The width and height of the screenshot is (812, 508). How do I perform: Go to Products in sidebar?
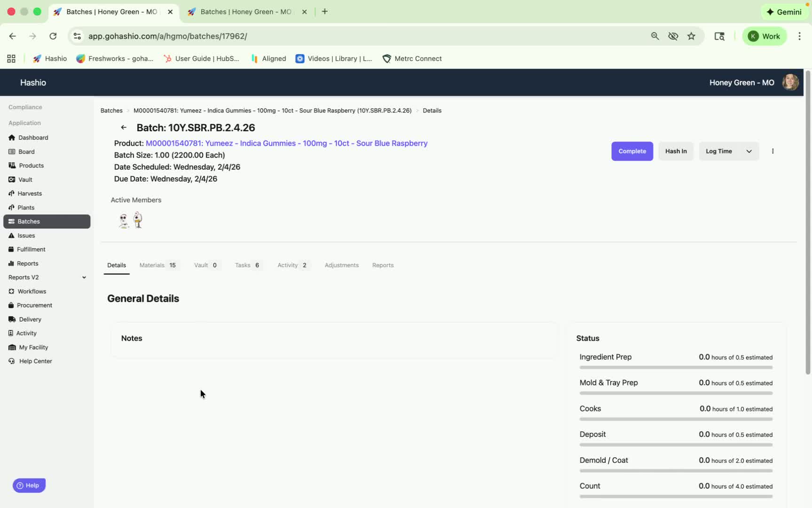(26, 166)
